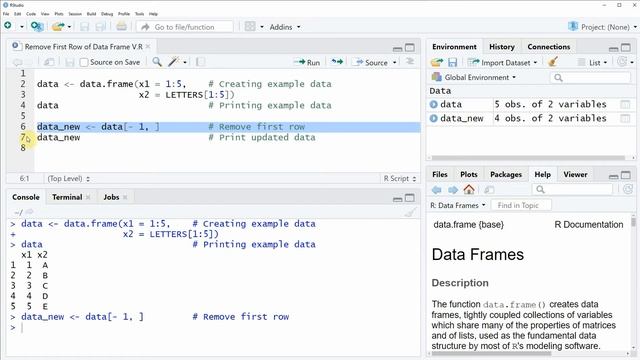Open the Addins dropdown

point(285,27)
